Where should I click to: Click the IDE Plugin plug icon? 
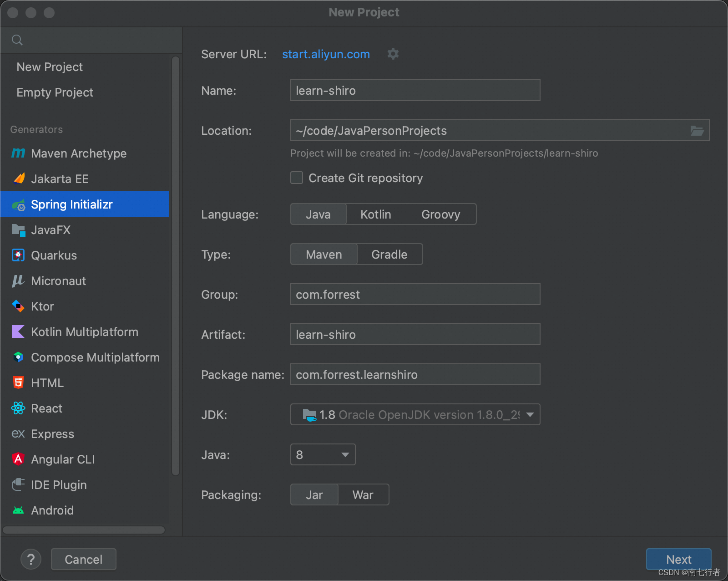pyautogui.click(x=18, y=485)
